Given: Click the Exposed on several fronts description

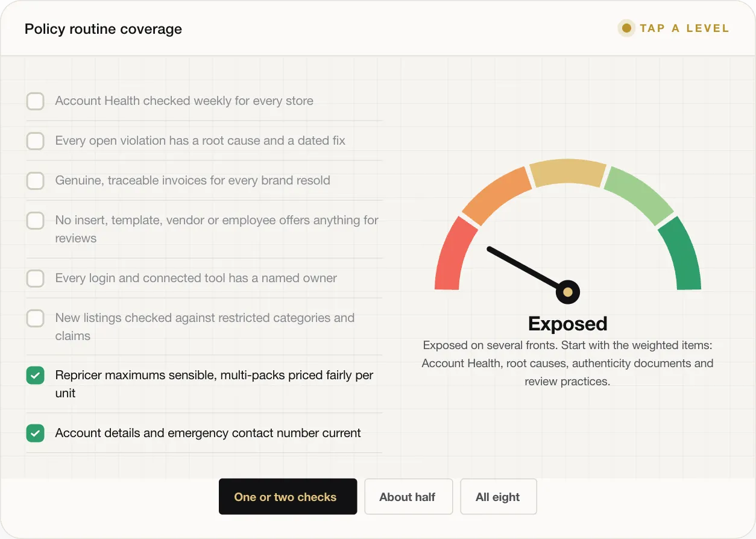Looking at the screenshot, I should click(x=567, y=364).
